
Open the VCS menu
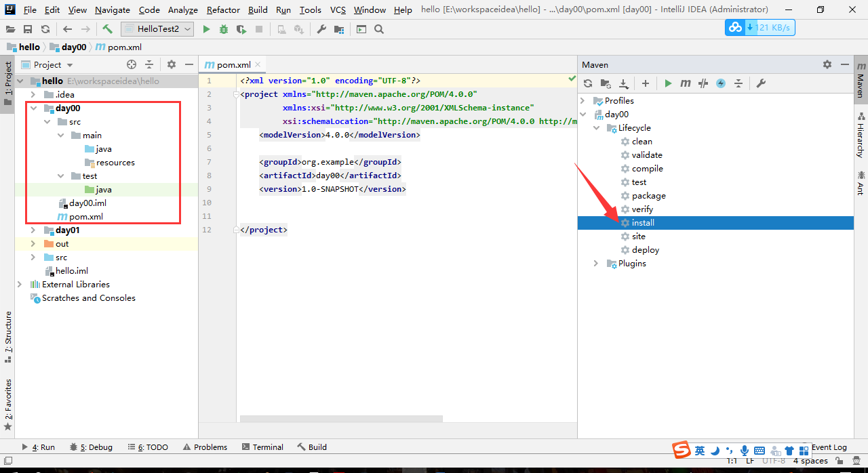338,9
